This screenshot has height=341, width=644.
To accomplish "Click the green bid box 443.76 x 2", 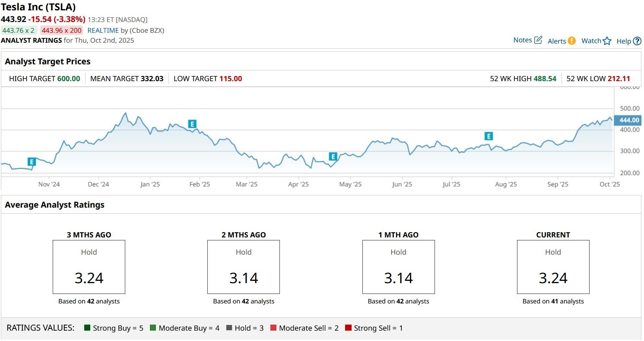I will 19,31.
